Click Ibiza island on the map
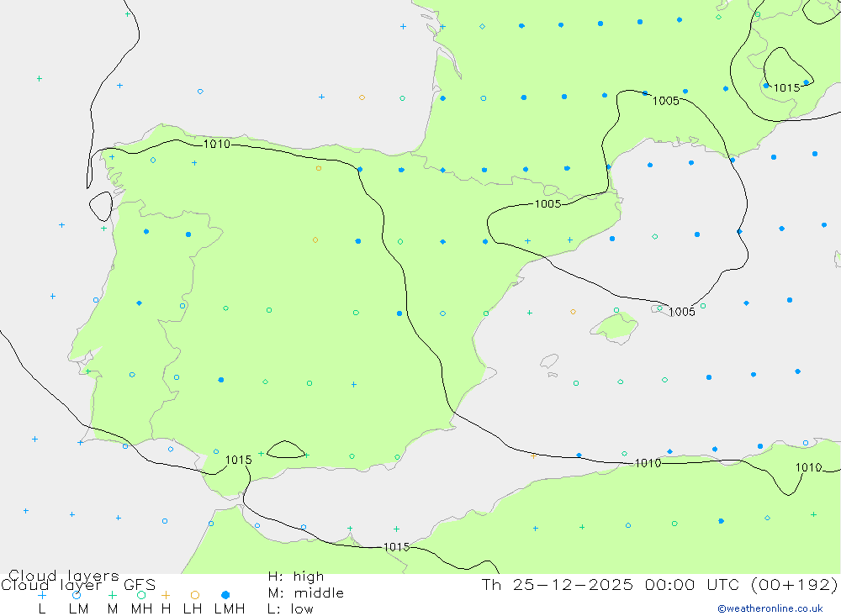The width and height of the screenshot is (841, 616). click(549, 361)
